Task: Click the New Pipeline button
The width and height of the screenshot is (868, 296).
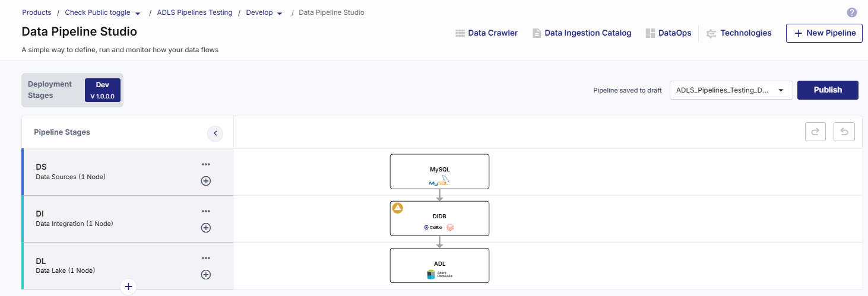Action: coord(824,33)
